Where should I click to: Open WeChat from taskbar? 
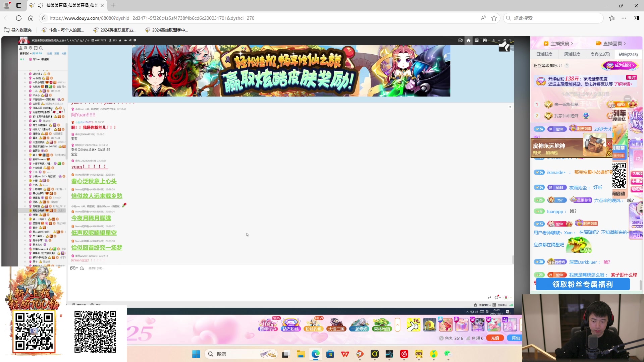click(x=448, y=354)
